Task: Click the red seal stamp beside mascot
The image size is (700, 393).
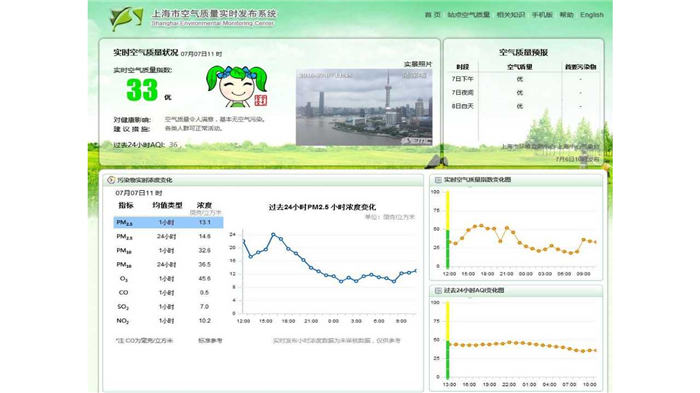Action: (261, 100)
